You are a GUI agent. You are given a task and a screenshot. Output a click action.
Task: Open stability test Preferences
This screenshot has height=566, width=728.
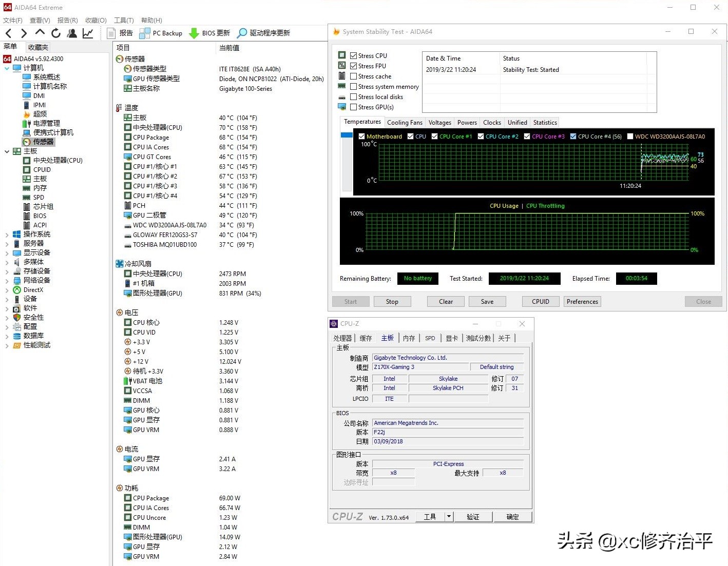[582, 302]
